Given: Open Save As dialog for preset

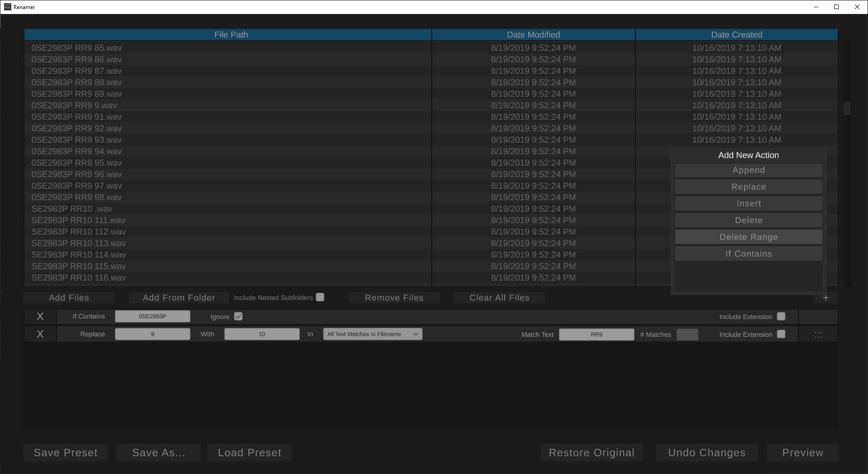Looking at the screenshot, I should (158, 452).
